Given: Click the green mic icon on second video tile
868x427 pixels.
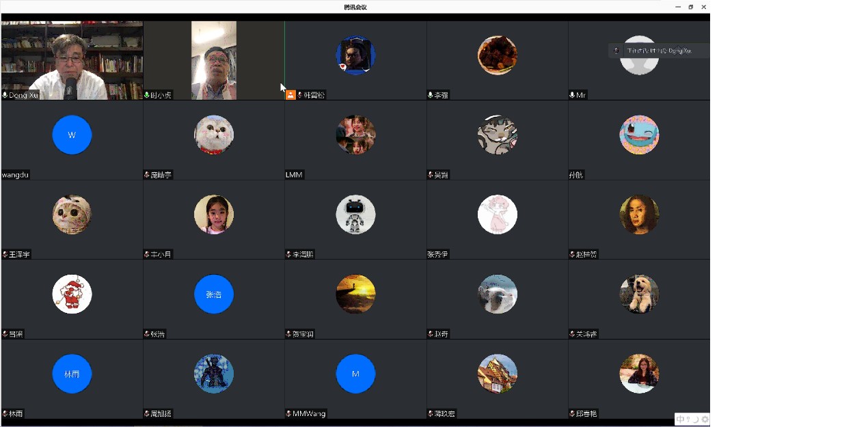Looking at the screenshot, I should pos(147,95).
